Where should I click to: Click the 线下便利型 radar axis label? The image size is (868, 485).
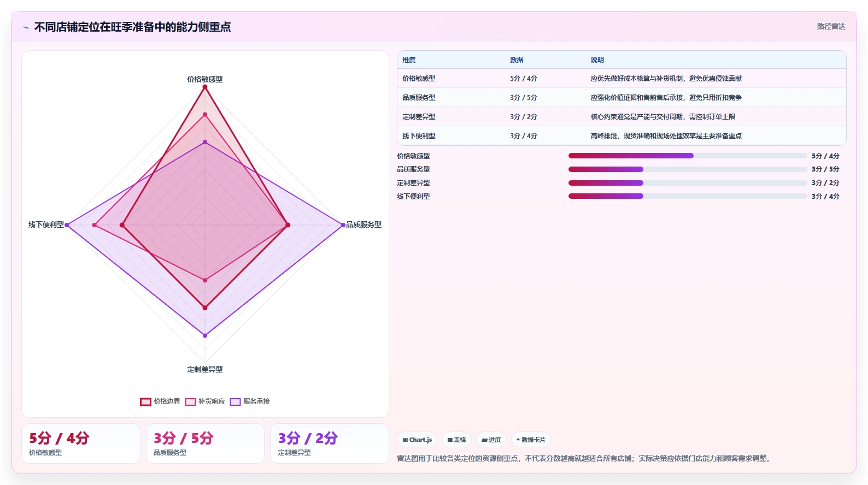click(46, 224)
